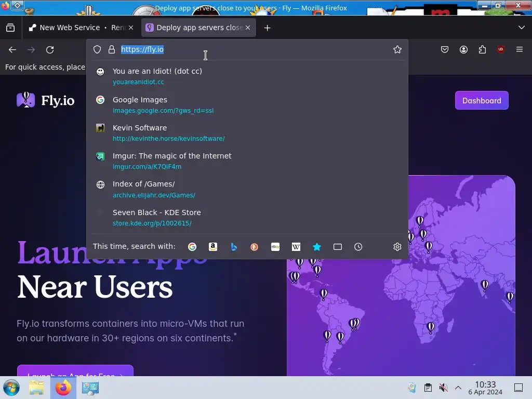Open the Google Images suggestion
532x399 pixels.
[247, 105]
